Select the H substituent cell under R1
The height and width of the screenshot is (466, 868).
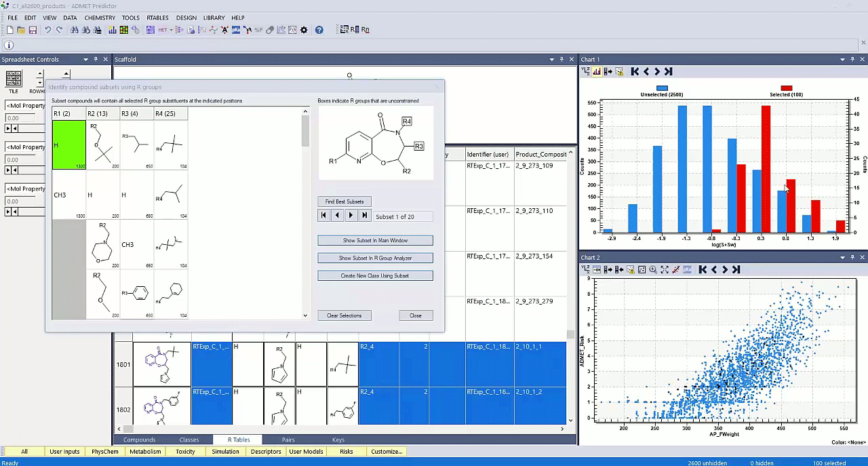click(x=68, y=144)
